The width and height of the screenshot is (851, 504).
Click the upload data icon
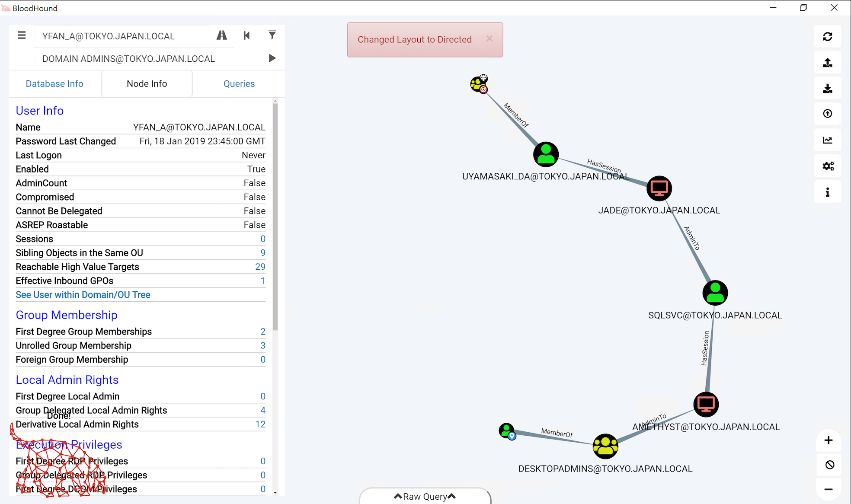[827, 114]
